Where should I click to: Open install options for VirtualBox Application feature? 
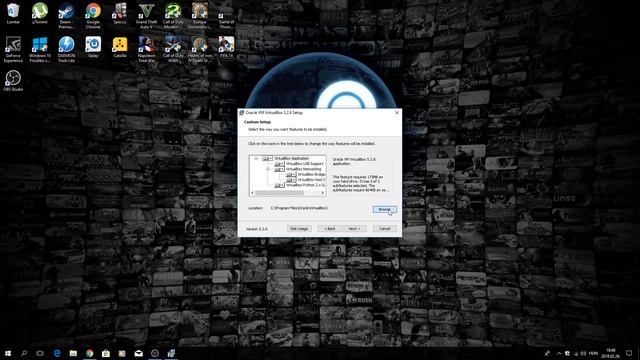point(267,158)
